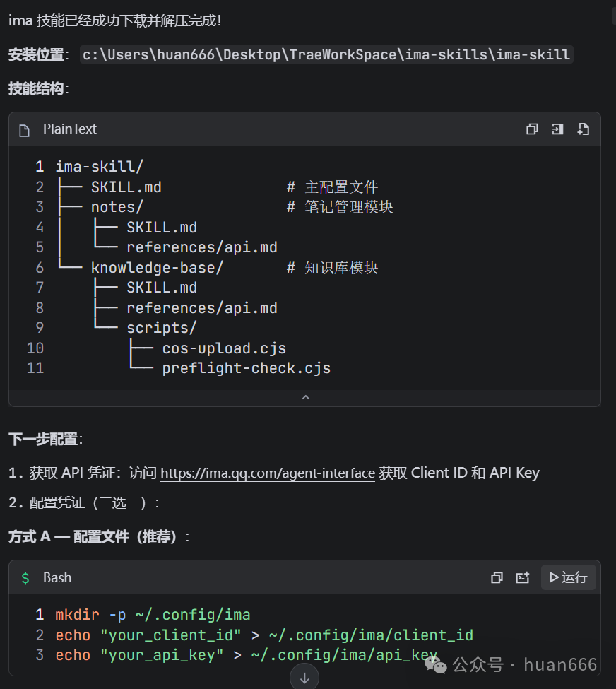Click the file icon beside PlainText label
This screenshot has width=616, height=689.
click(x=25, y=130)
